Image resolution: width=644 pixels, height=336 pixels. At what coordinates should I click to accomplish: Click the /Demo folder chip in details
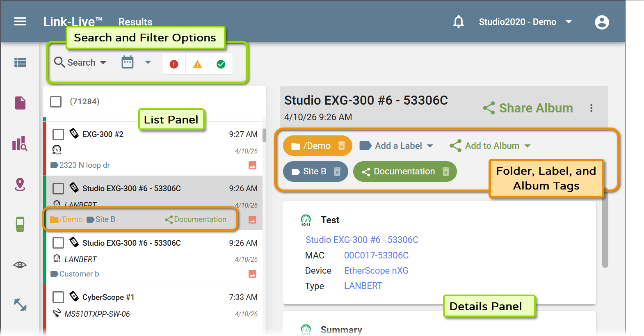[x=317, y=146]
